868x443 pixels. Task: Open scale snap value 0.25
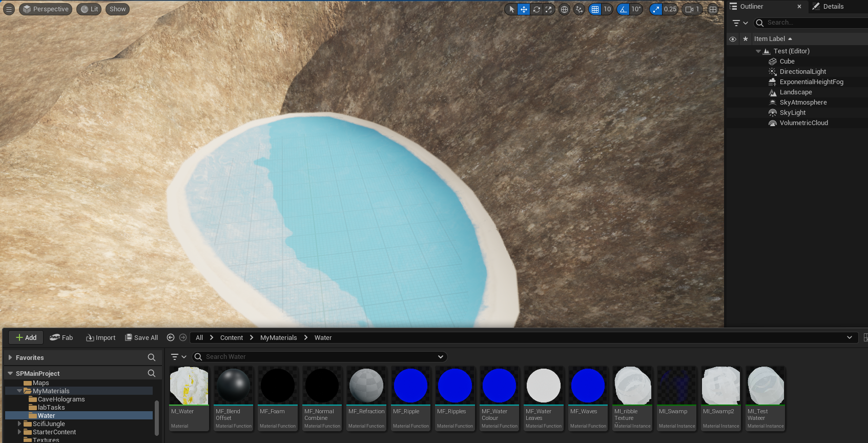[670, 9]
